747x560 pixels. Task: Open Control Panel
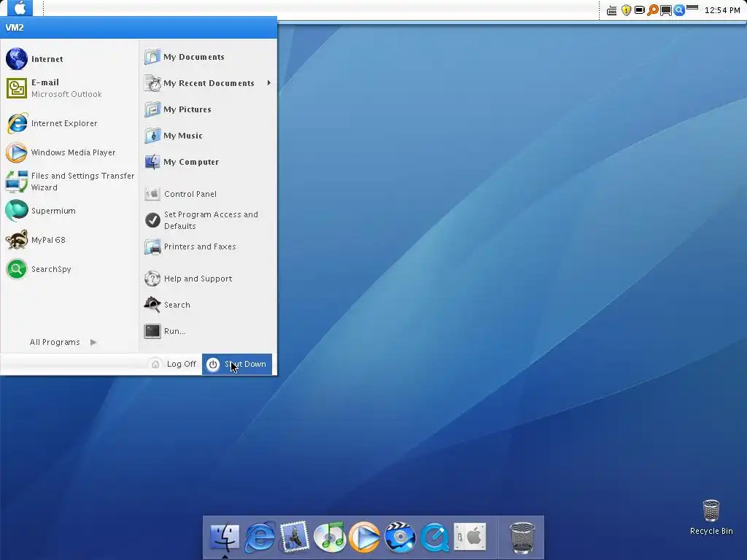(208, 194)
